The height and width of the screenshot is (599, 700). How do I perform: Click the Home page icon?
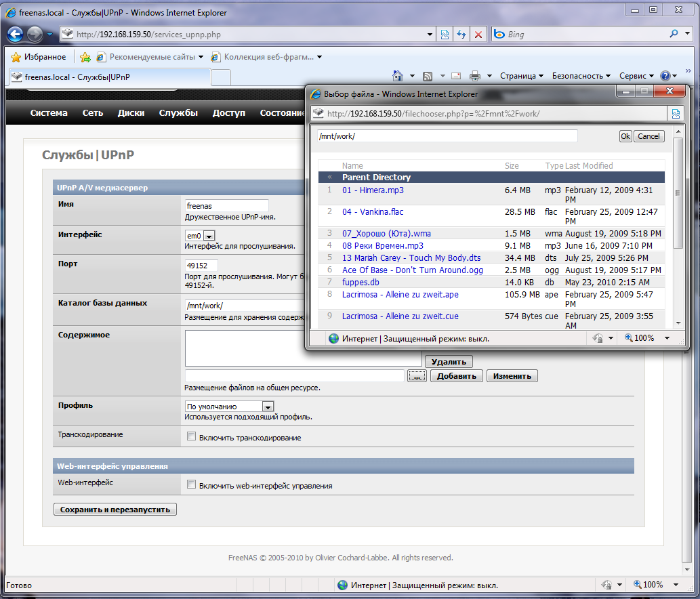(x=398, y=76)
